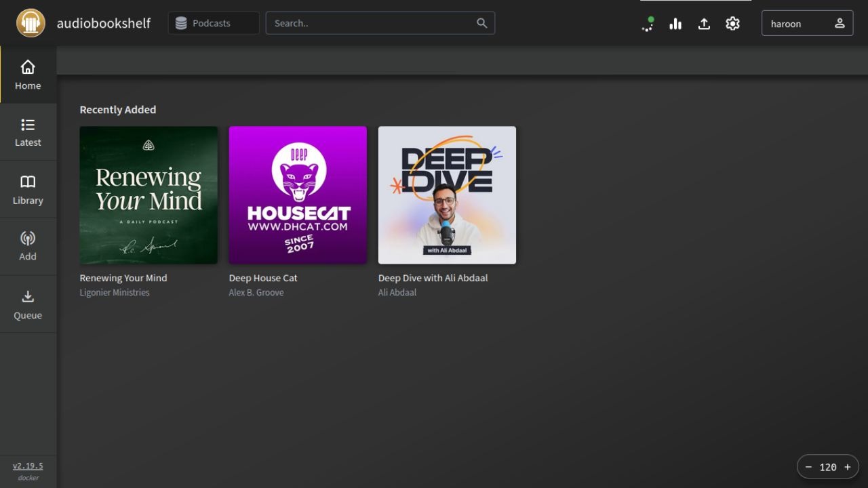Open the settings gear icon
Screen dimensions: 868x488
732,24
